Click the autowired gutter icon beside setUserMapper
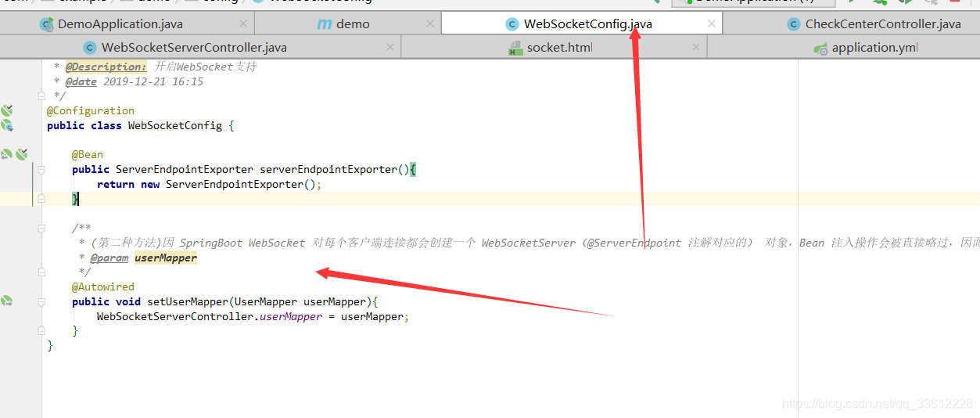The height and width of the screenshot is (418, 980). coord(7,301)
